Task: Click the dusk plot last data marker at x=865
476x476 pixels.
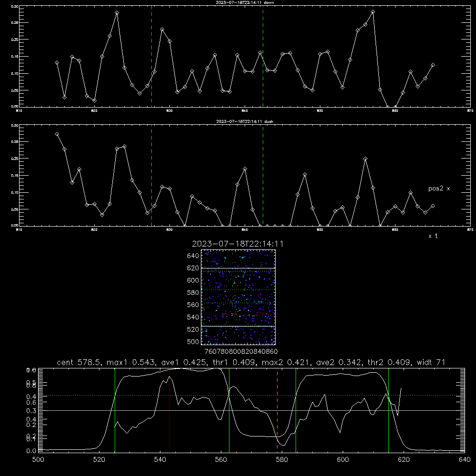Action: pos(433,206)
